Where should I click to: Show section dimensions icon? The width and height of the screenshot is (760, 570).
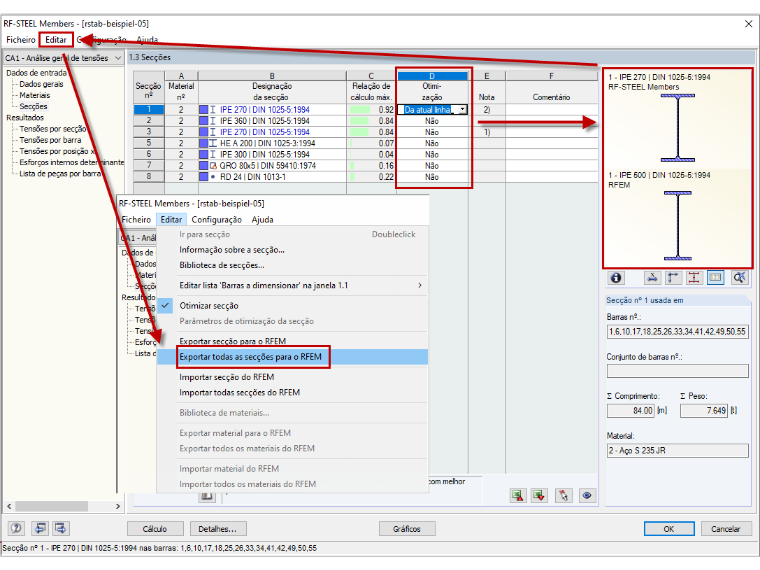(x=694, y=278)
